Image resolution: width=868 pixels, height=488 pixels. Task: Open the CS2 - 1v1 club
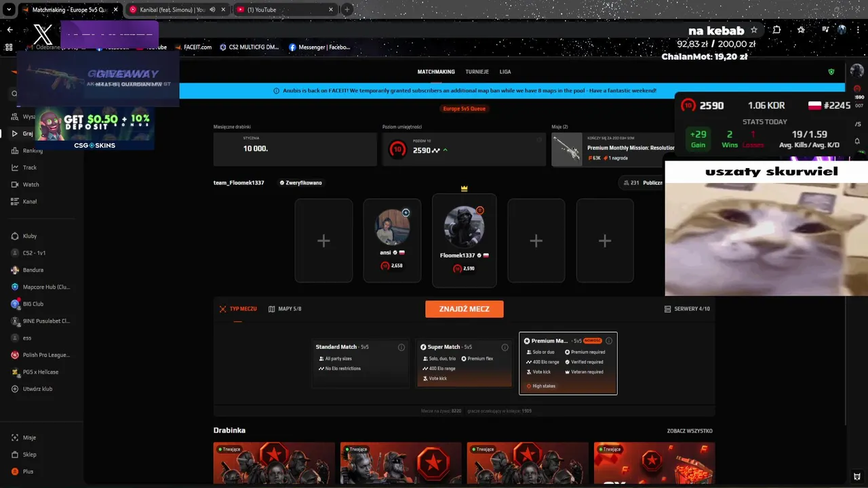point(28,253)
